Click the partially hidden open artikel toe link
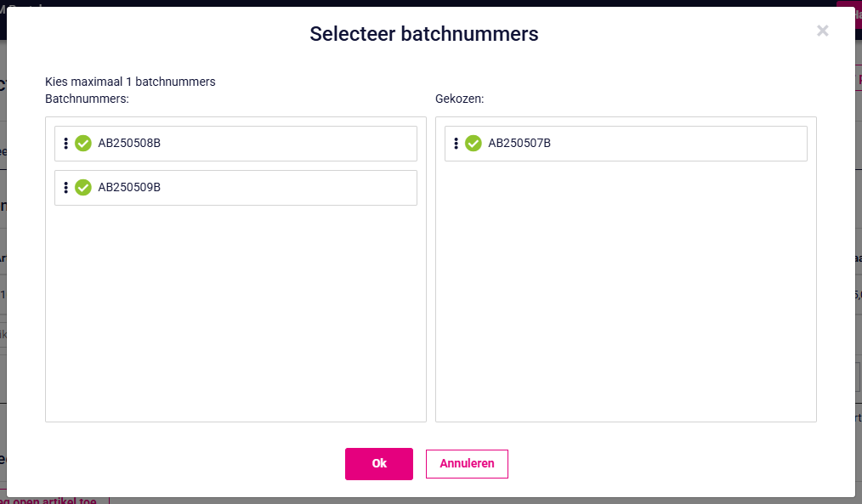This screenshot has height=504, width=862. coord(54,501)
